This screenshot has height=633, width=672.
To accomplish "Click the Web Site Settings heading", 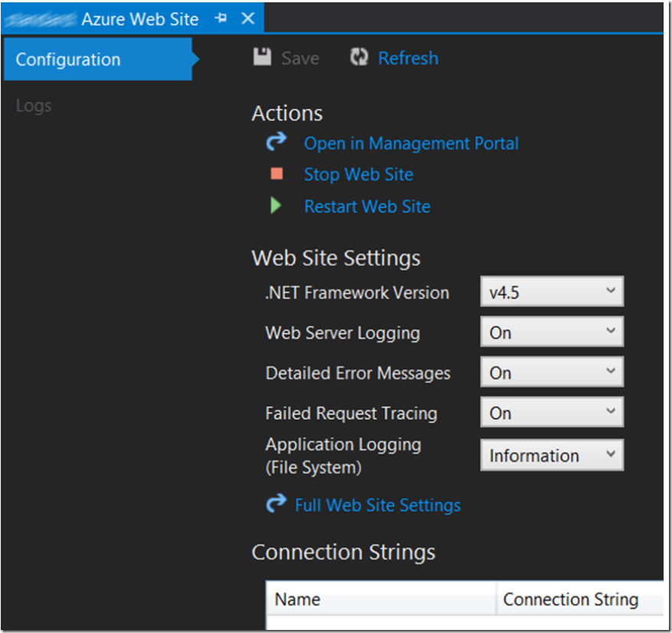I will pyautogui.click(x=336, y=259).
